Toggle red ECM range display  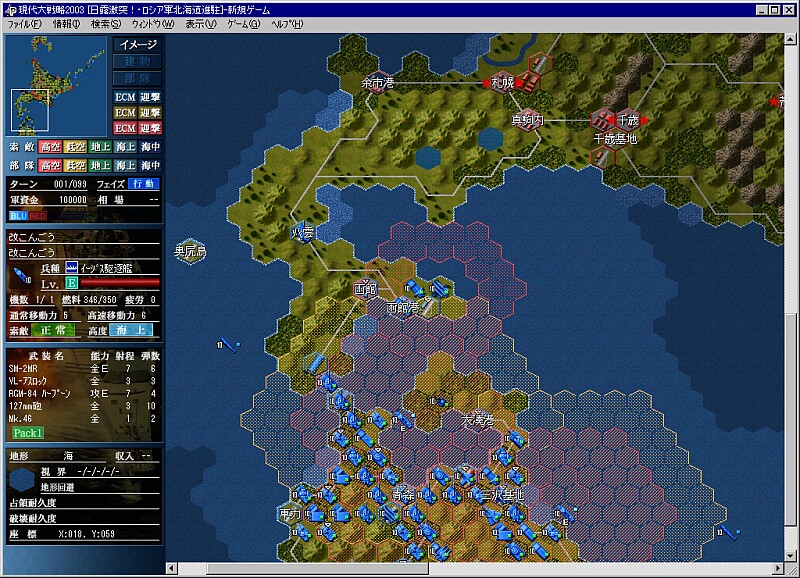(125, 128)
